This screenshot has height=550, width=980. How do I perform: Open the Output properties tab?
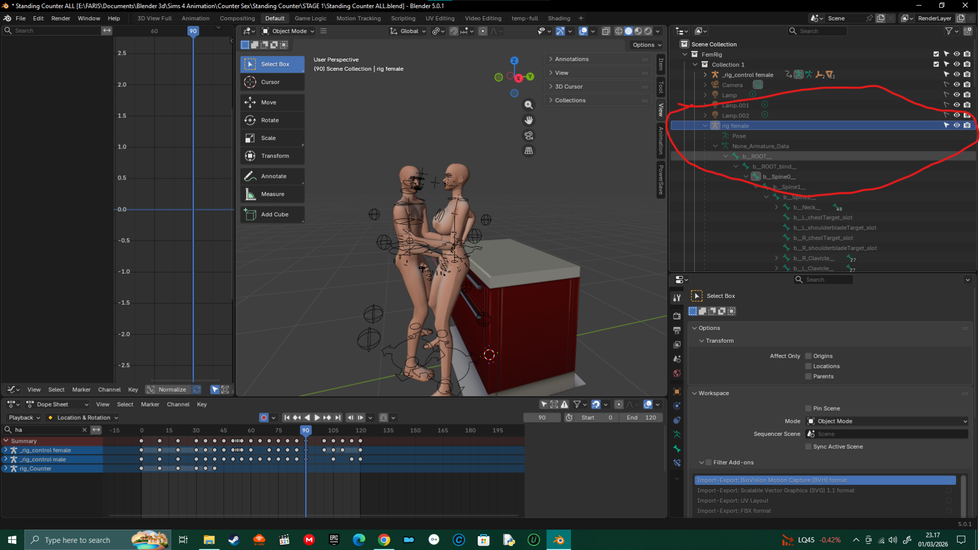677,331
